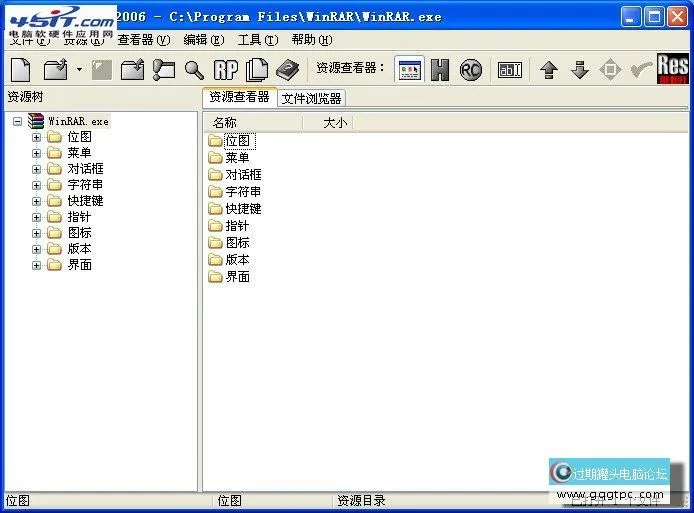The width and height of the screenshot is (694, 513).
Task: Open the 编辑(E) menu
Action: coord(204,40)
